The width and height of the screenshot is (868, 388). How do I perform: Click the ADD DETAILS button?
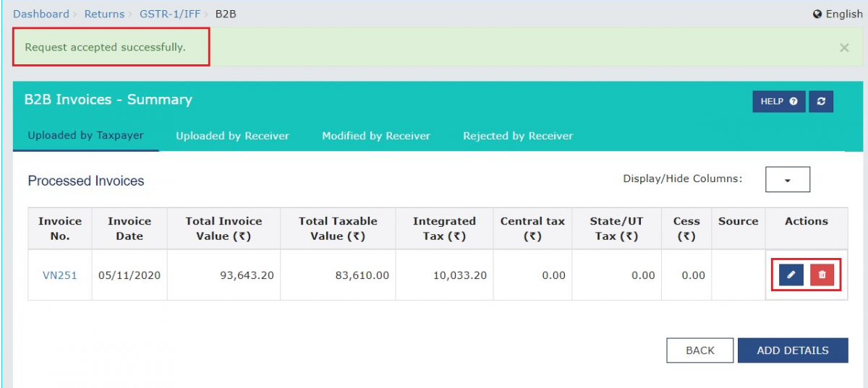(793, 350)
